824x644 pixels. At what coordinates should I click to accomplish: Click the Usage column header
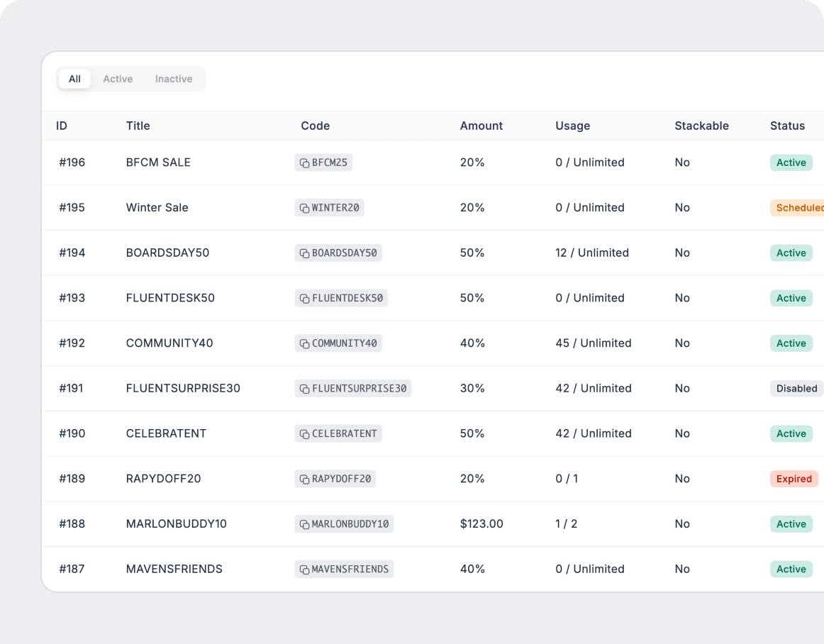(x=572, y=126)
